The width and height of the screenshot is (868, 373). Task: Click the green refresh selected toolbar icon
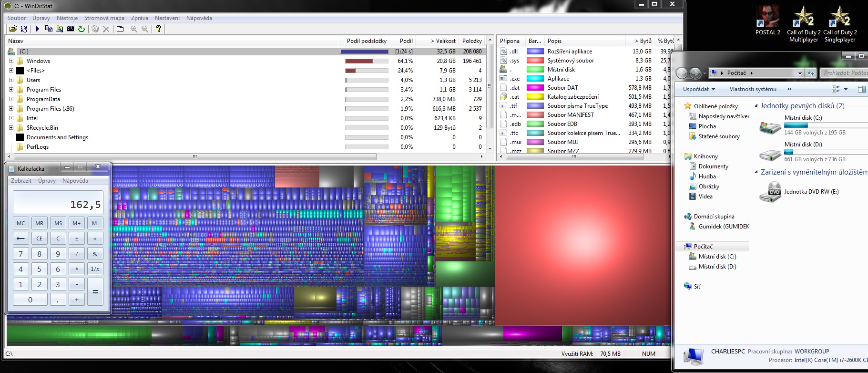point(82,29)
